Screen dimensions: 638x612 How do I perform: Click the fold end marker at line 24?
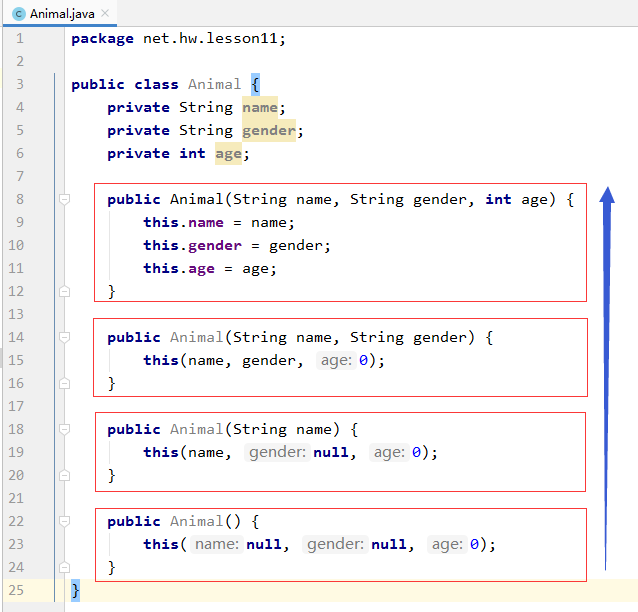point(64,567)
